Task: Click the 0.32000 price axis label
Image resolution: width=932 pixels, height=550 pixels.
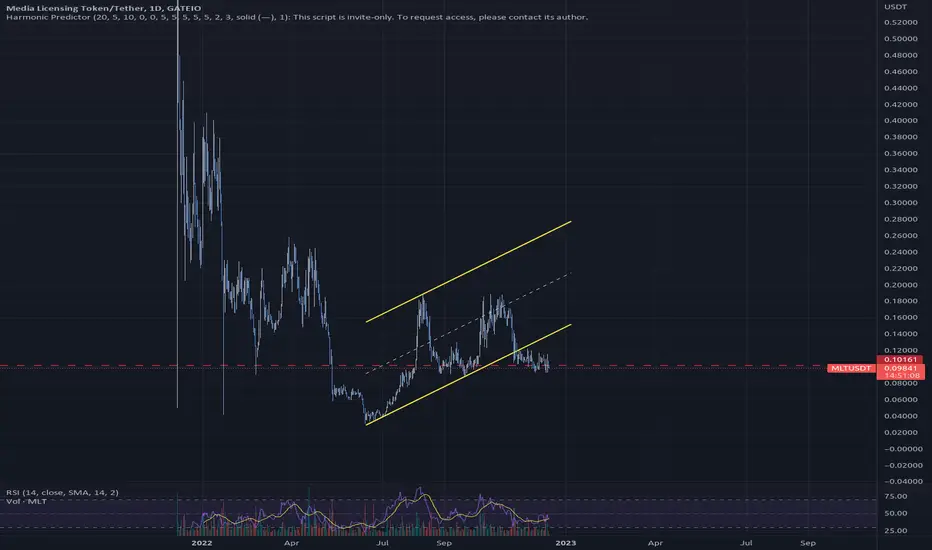Action: pos(900,186)
